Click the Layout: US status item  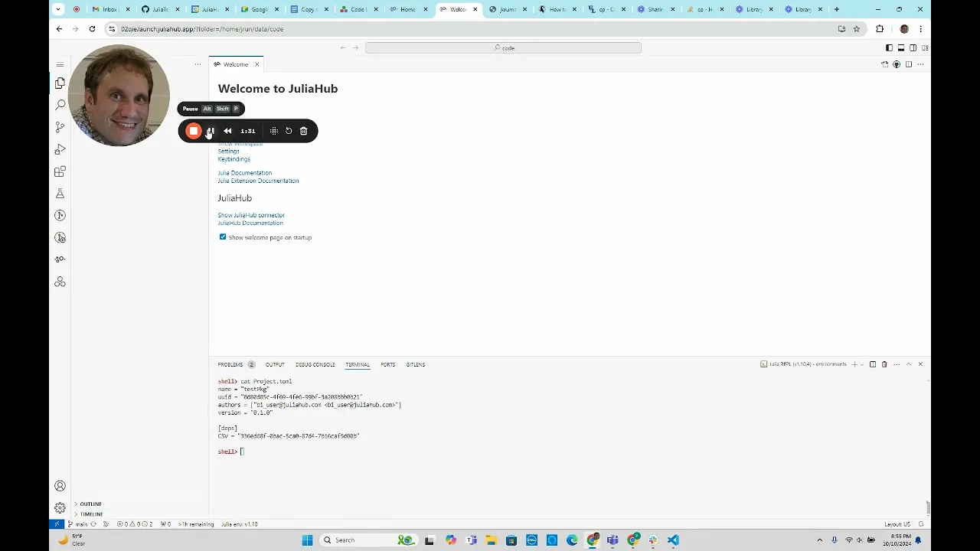click(897, 524)
